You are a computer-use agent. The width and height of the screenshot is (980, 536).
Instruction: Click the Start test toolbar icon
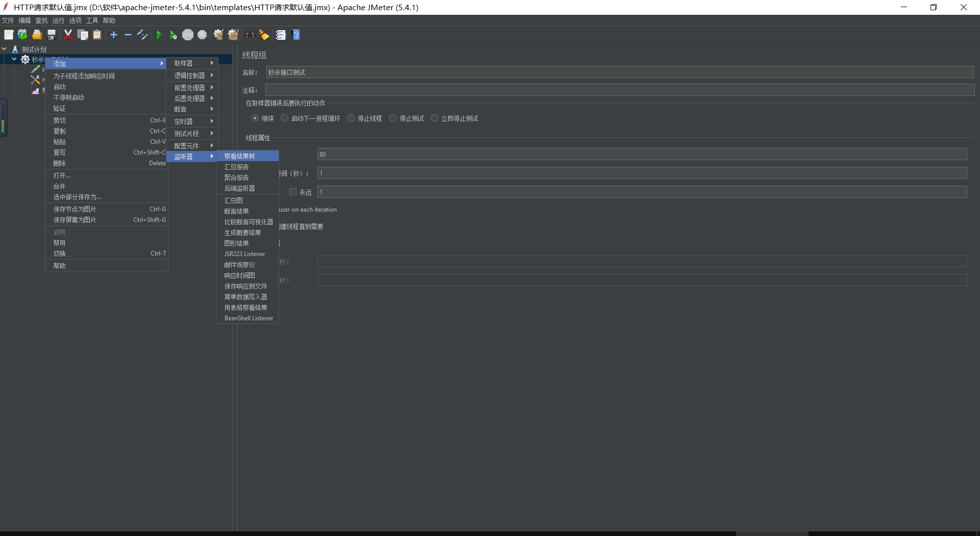(x=159, y=35)
